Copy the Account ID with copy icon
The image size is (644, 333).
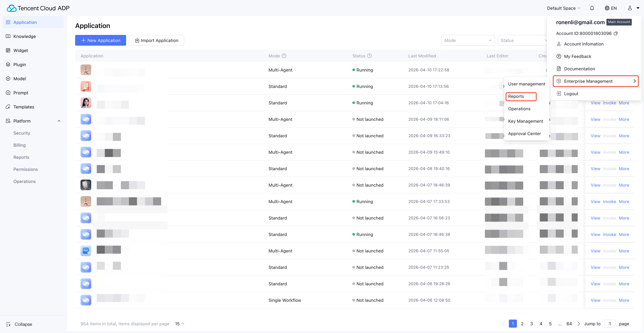[616, 33]
